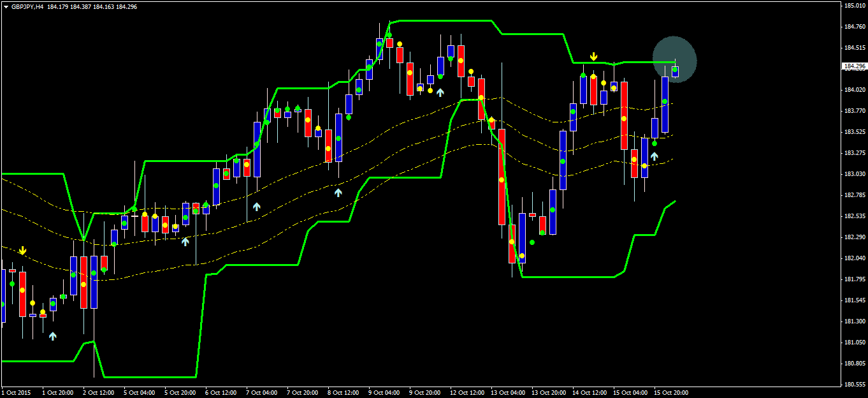Click the 182.535 price axis label

coord(855,216)
